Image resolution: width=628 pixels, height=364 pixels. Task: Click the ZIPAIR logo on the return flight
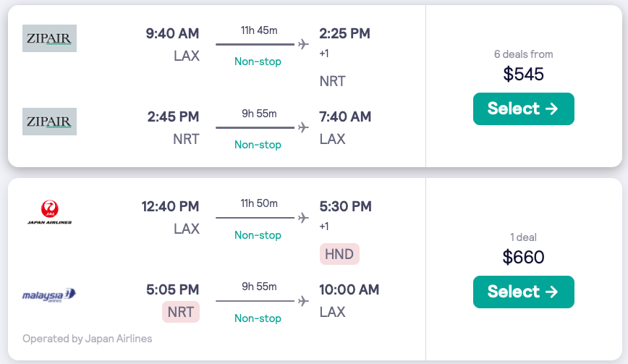point(49,122)
